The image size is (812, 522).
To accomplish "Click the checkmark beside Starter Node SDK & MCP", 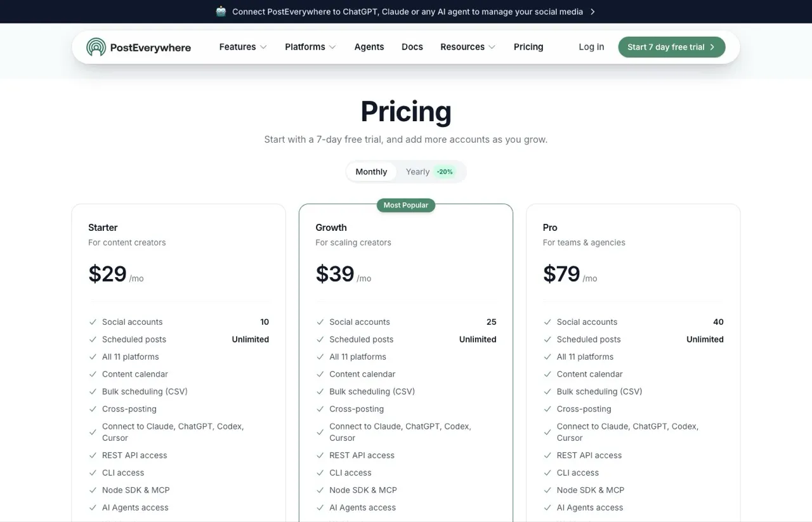I will [x=93, y=490].
